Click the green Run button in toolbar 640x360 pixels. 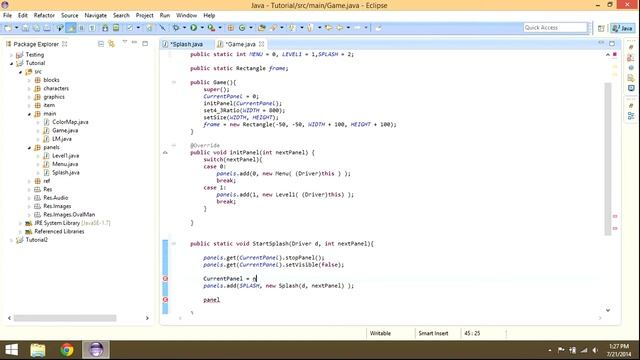click(x=193, y=28)
